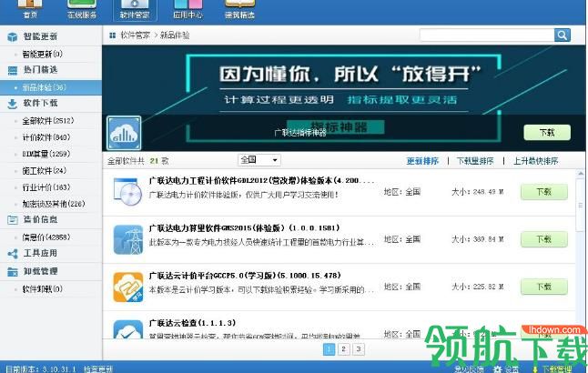Open 下载管理 in the status bar
Viewport: 588px width, 373px height.
(x=557, y=369)
